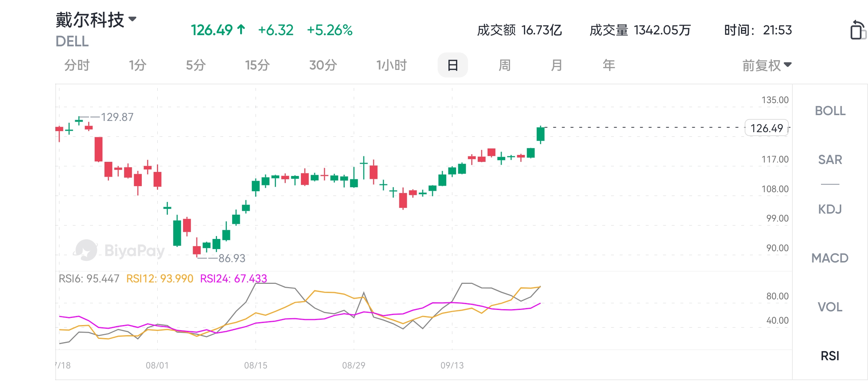The width and height of the screenshot is (868, 391).
Task: Enable the SAR indicator
Action: pyautogui.click(x=830, y=160)
